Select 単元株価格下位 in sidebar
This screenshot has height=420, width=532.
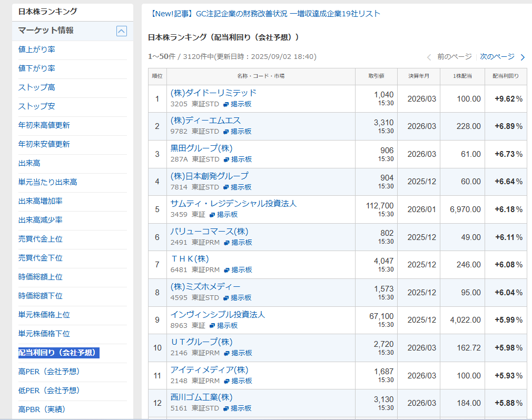[44, 334]
